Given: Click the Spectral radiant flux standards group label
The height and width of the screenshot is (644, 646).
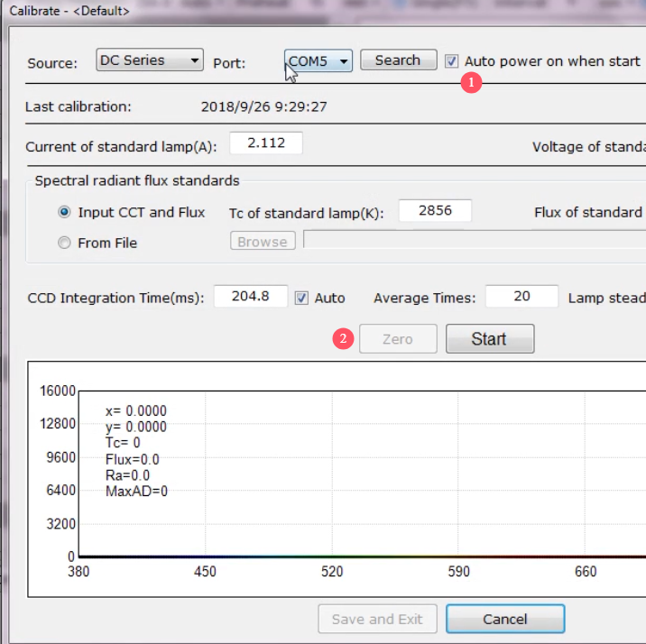Looking at the screenshot, I should [x=137, y=180].
